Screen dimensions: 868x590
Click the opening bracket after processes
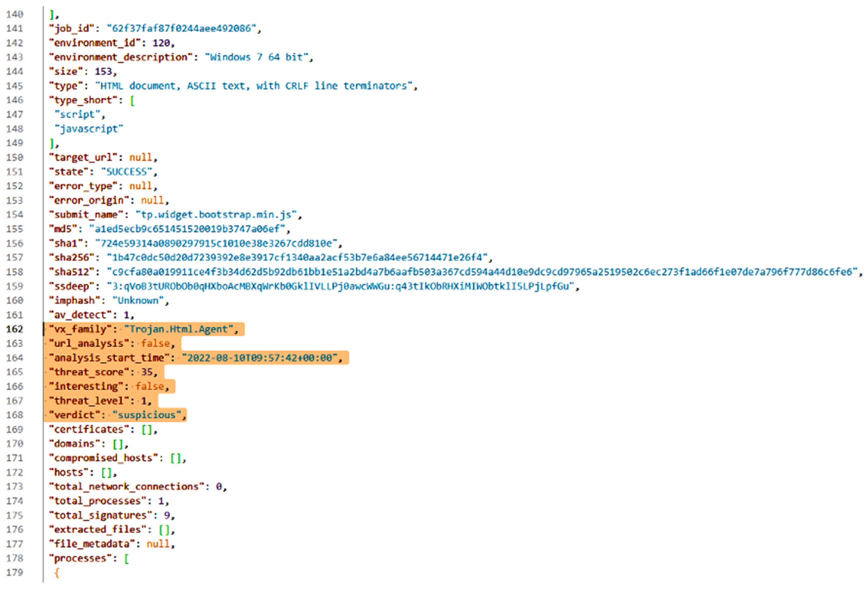[127, 558]
